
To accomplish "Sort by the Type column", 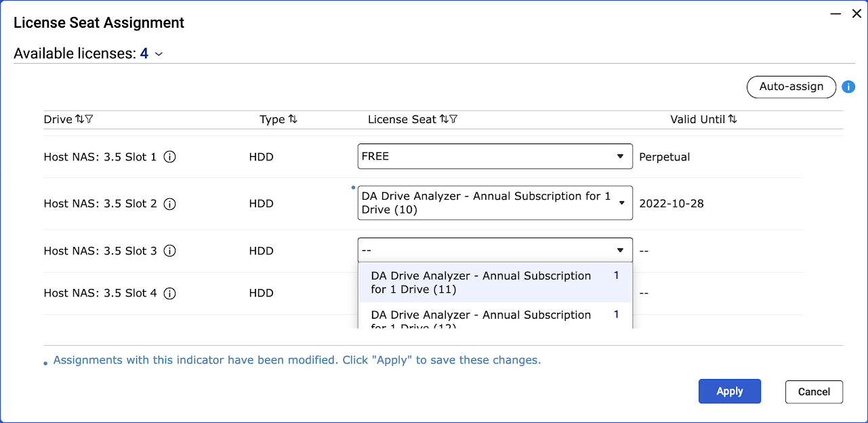I will (x=293, y=119).
